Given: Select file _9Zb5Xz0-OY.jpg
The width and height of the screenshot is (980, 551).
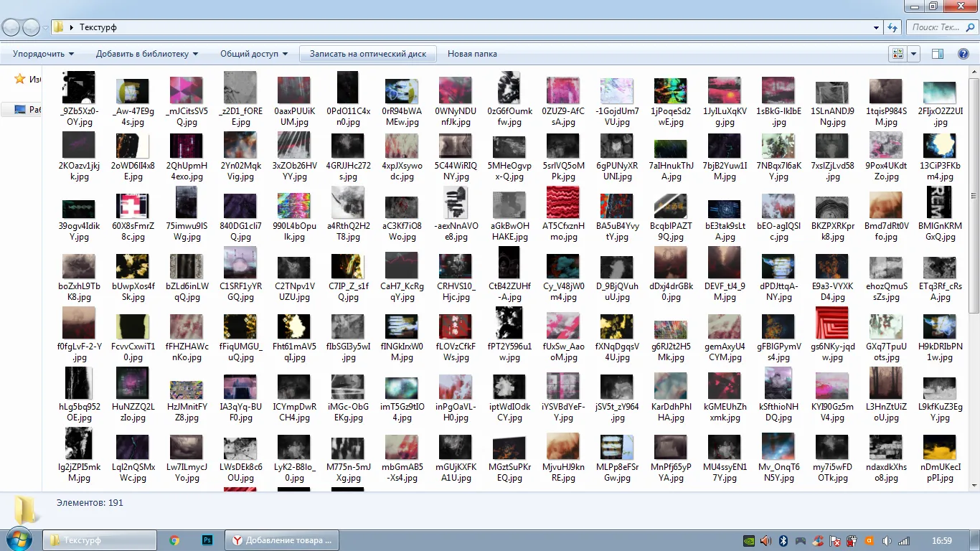Looking at the screenshot, I should click(x=79, y=100).
